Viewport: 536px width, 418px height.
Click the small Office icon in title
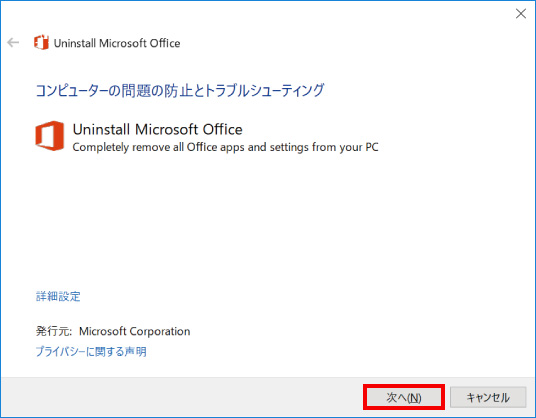coord(41,42)
